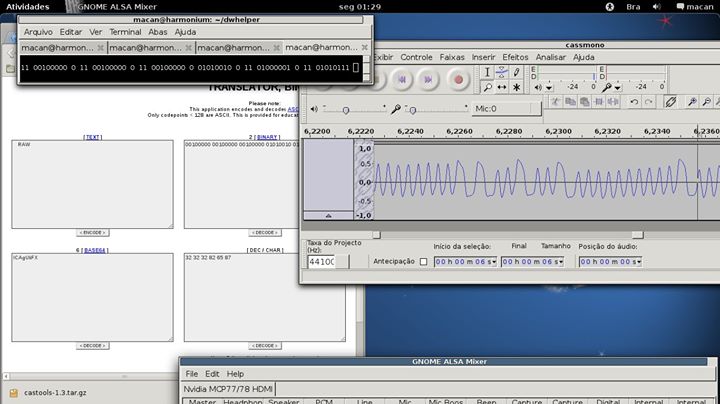Toggle the Antecipação checkbox

tap(423, 262)
